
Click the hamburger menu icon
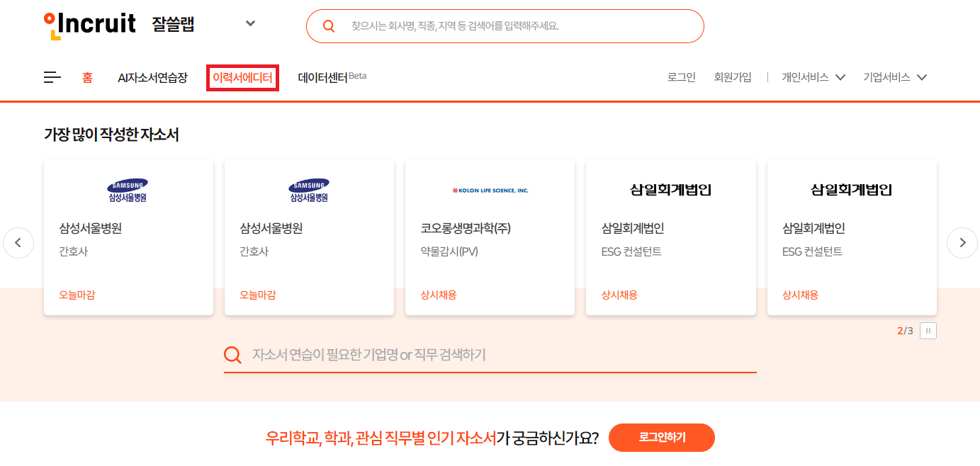[x=52, y=76]
